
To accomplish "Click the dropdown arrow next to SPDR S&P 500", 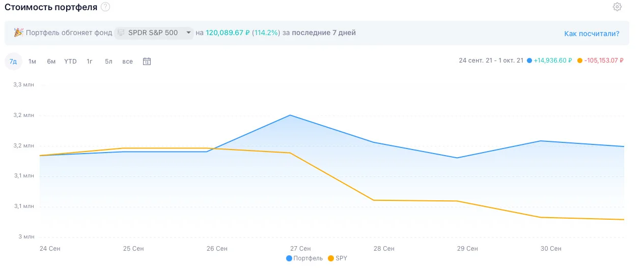I will 188,33.
